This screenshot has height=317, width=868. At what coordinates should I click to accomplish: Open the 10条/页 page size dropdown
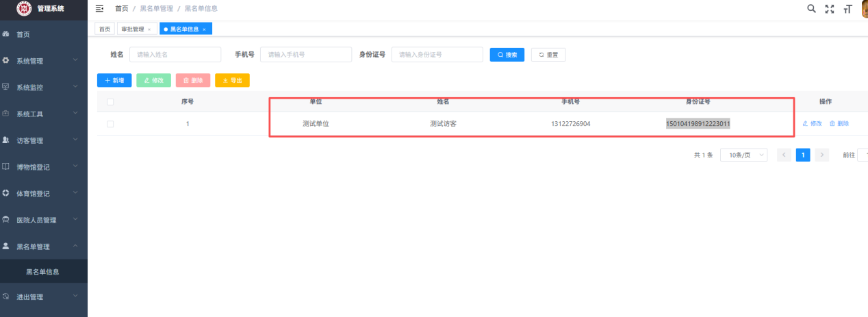click(x=743, y=155)
